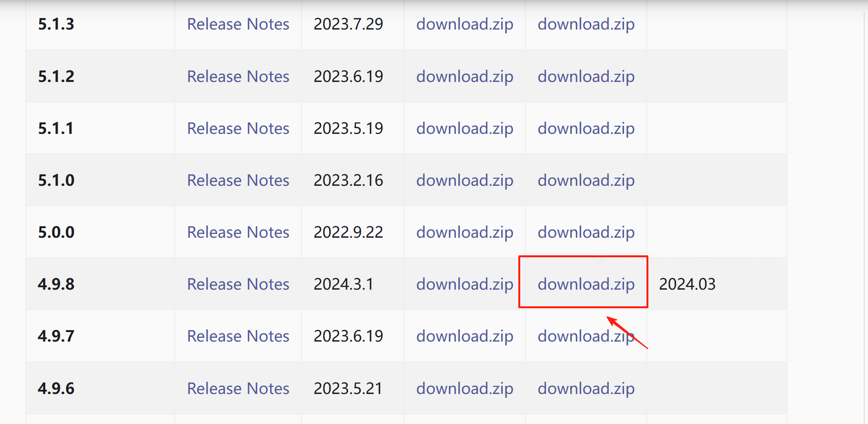Click first download.zip link for version 4.9.7

coord(464,336)
